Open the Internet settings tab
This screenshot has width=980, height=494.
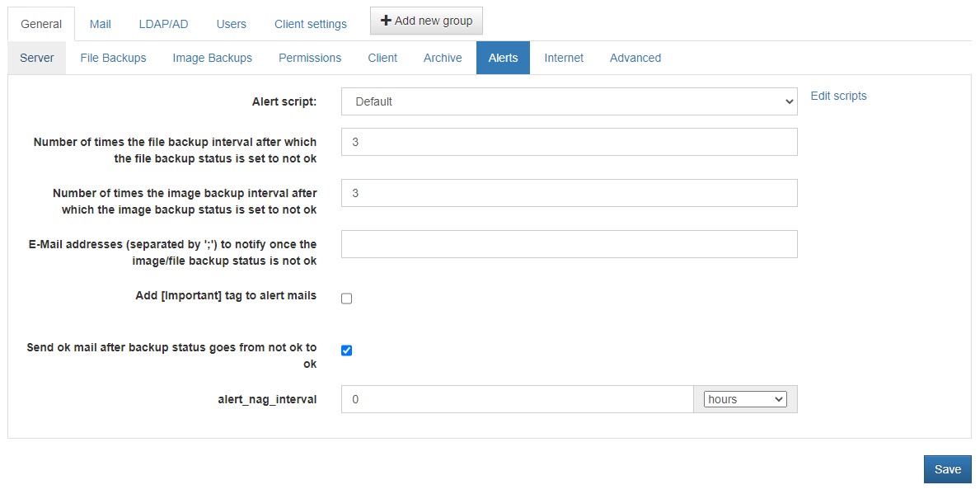pos(564,59)
